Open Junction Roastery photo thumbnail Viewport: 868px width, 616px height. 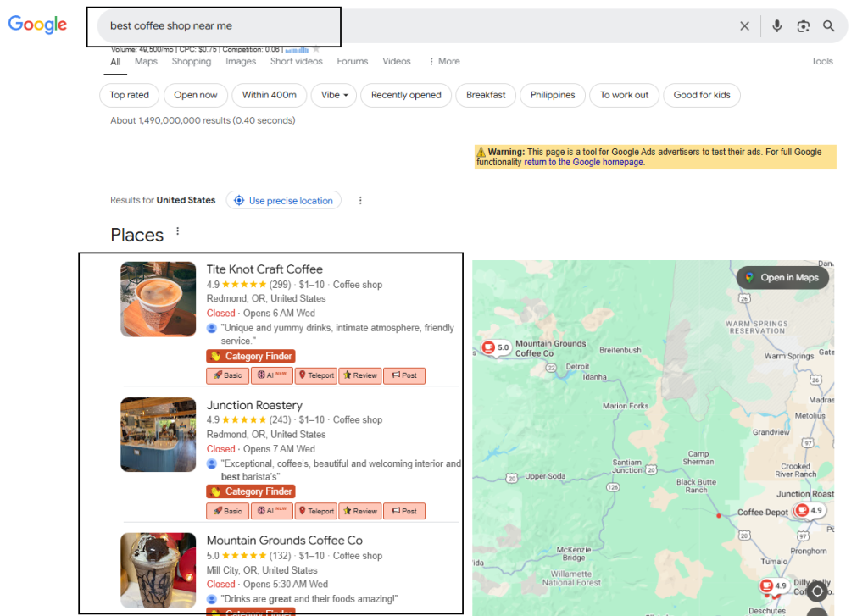[159, 435]
